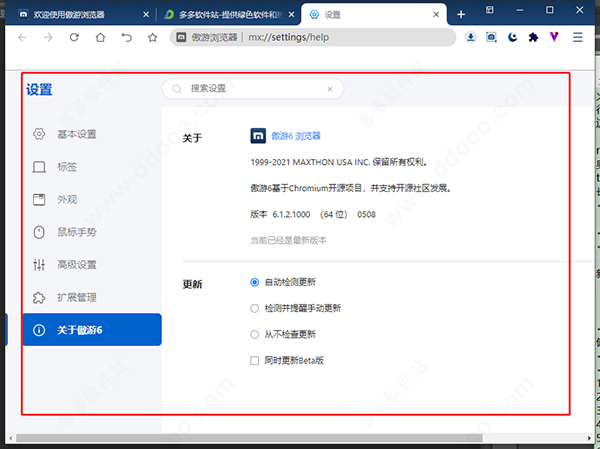Click the 当前已经是最新版本 status text
The width and height of the screenshot is (600, 449).
pyautogui.click(x=289, y=240)
